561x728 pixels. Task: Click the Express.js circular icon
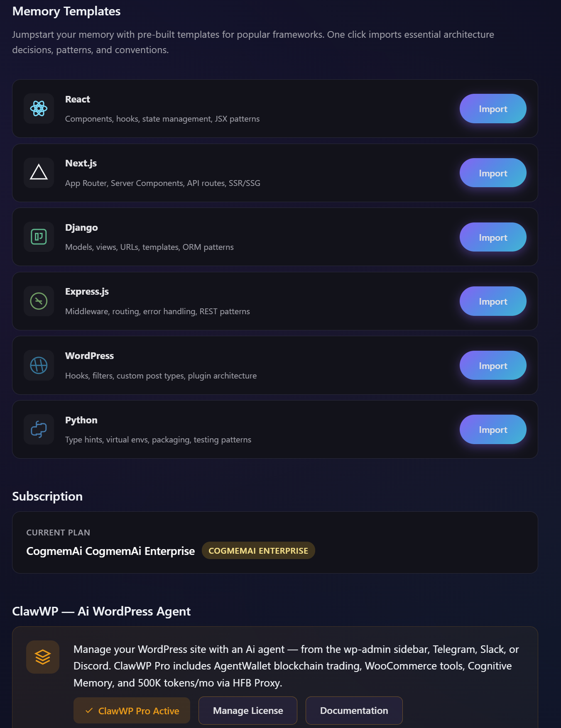(x=39, y=301)
